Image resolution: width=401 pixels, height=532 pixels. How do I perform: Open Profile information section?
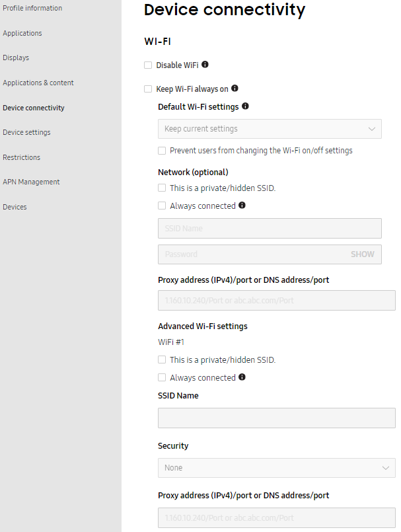click(x=32, y=9)
